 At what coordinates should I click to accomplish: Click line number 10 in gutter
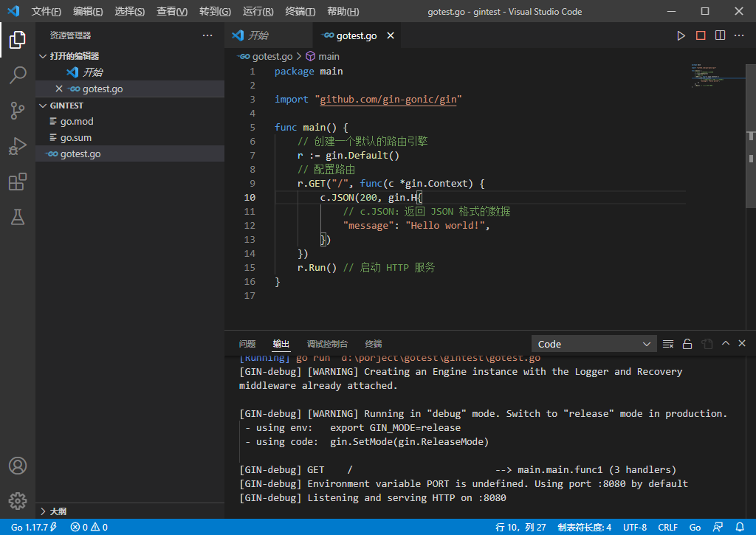[x=250, y=198]
